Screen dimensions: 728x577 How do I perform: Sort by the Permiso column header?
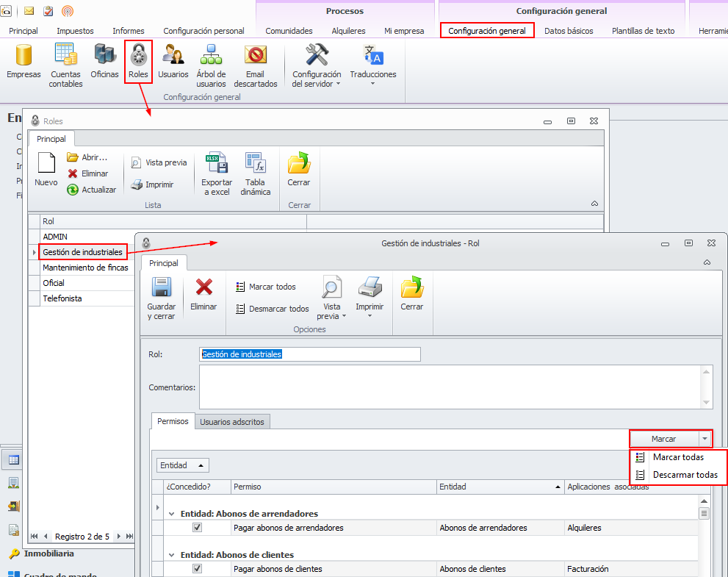click(334, 487)
